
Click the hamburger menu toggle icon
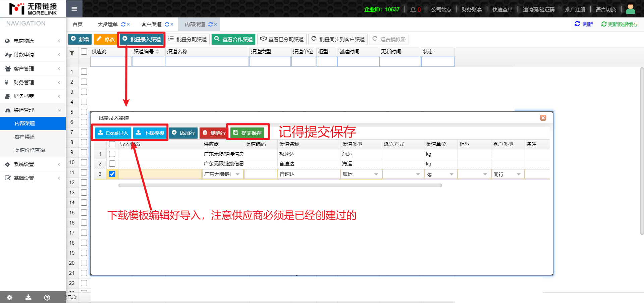point(74,9)
